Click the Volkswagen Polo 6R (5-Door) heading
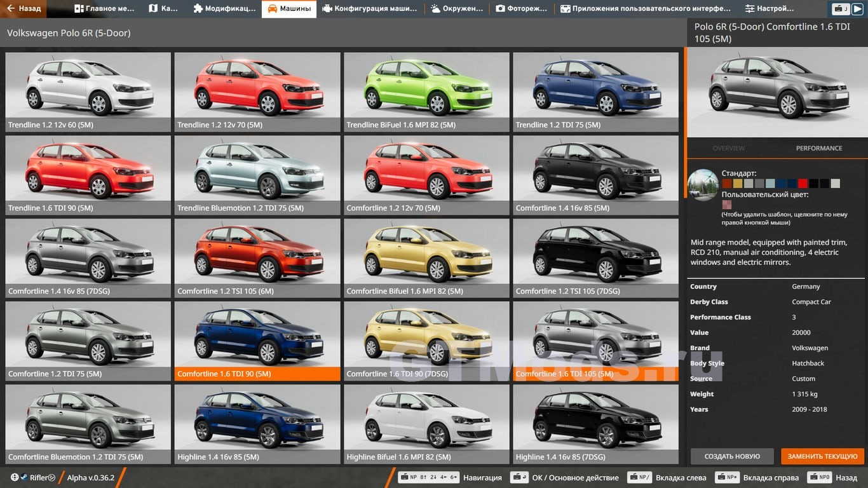This screenshot has height=488, width=868. [69, 33]
